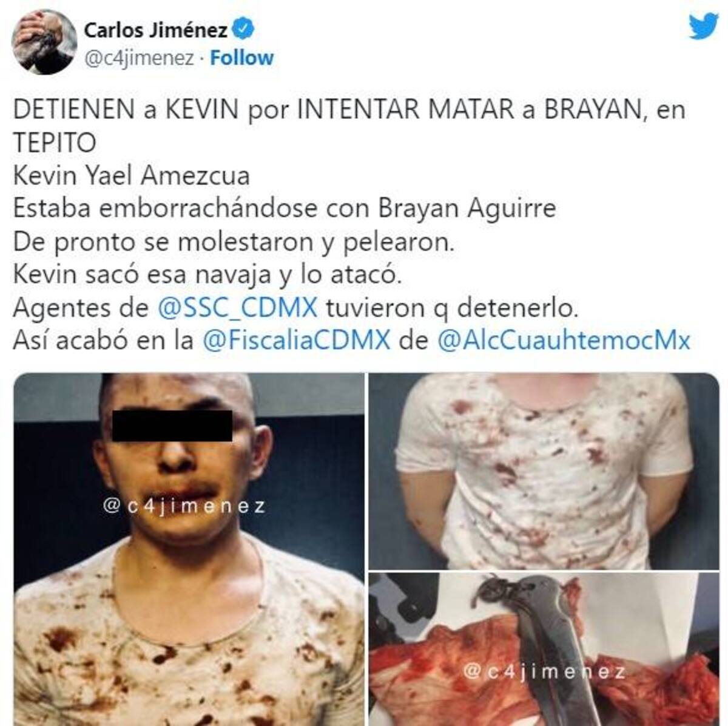This screenshot has height=726, width=728.
Task: Visit the @AlcCuauhtemocMx mention
Action: point(564,341)
